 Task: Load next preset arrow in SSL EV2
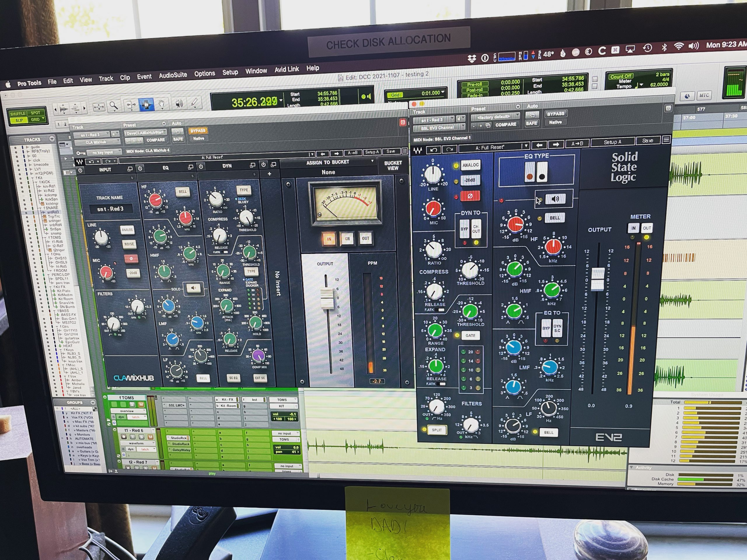[x=556, y=144]
